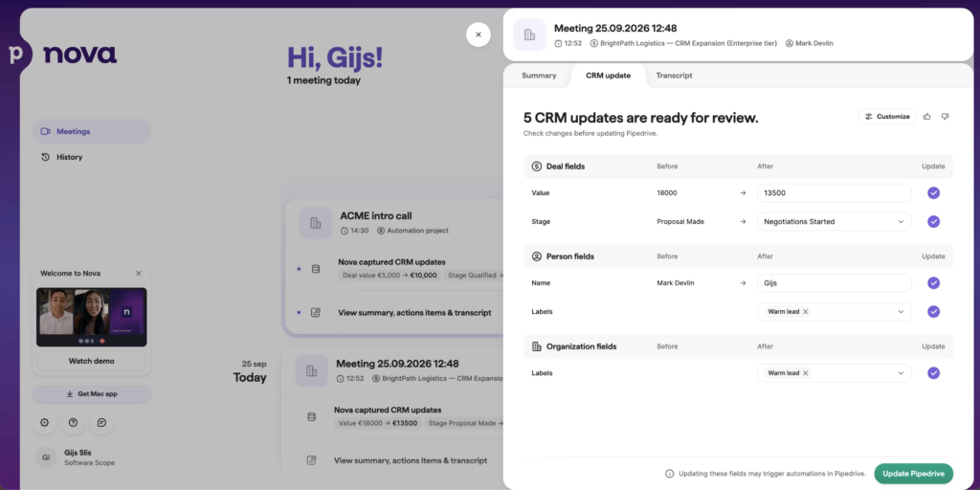The image size is (980, 490).
Task: Click the Customize button
Action: [887, 116]
